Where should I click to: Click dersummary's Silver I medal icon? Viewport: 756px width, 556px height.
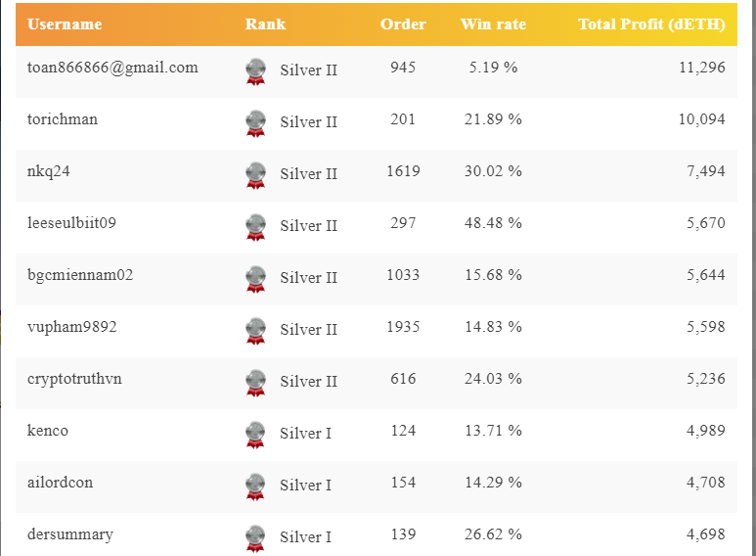[255, 536]
